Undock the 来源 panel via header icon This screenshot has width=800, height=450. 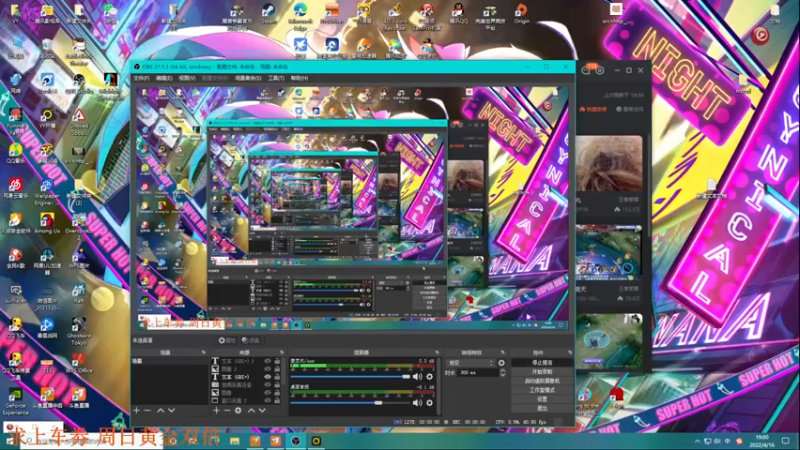point(282,353)
